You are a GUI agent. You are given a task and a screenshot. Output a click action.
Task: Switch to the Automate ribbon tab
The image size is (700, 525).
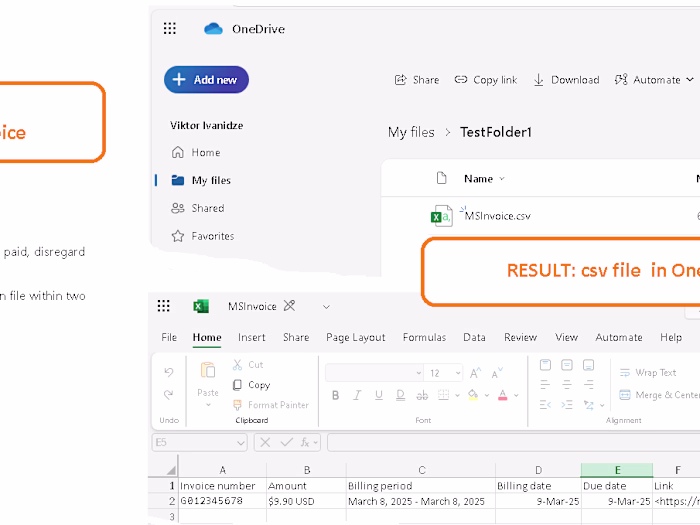pos(619,338)
